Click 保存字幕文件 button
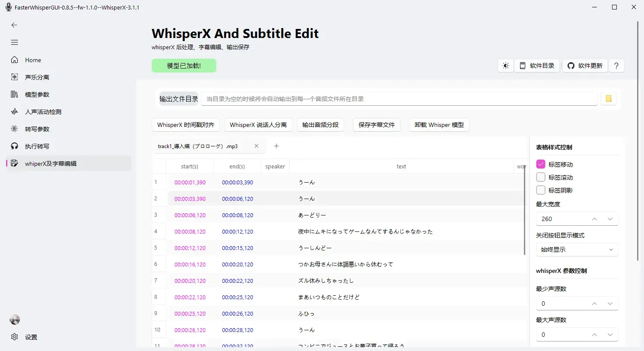The image size is (644, 351). pyautogui.click(x=376, y=125)
